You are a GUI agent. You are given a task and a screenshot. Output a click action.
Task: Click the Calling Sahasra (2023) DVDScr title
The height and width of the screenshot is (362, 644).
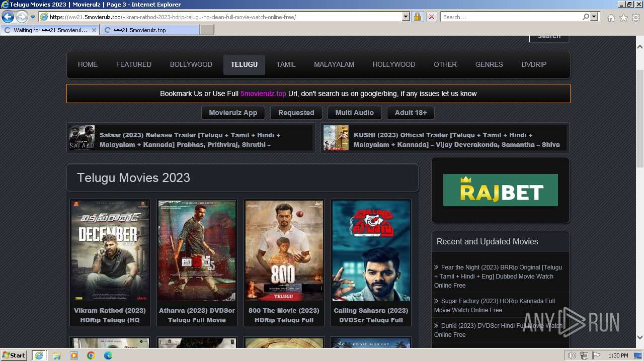point(371,315)
